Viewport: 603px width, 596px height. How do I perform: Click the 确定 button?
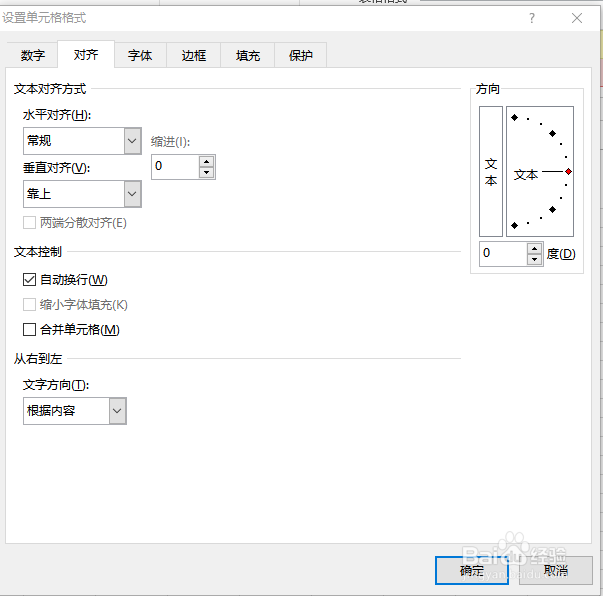[472, 571]
